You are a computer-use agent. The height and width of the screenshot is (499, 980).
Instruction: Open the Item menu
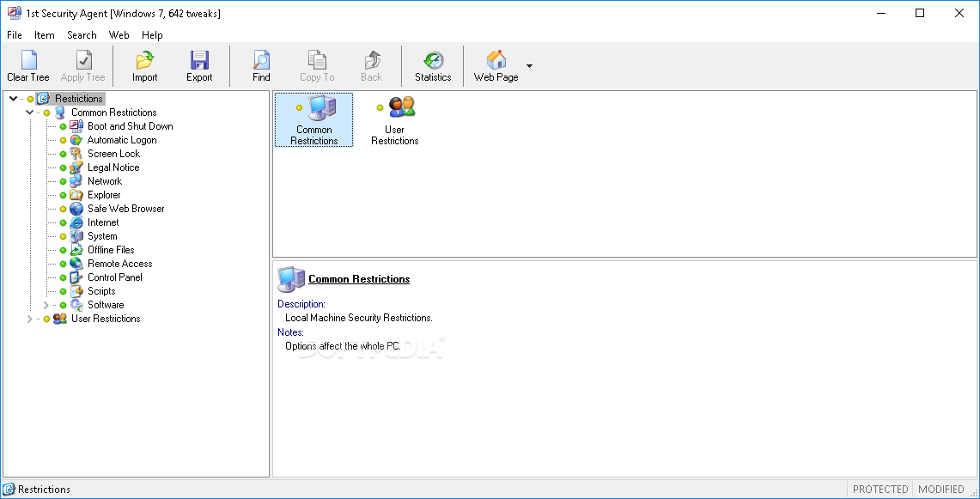[45, 35]
